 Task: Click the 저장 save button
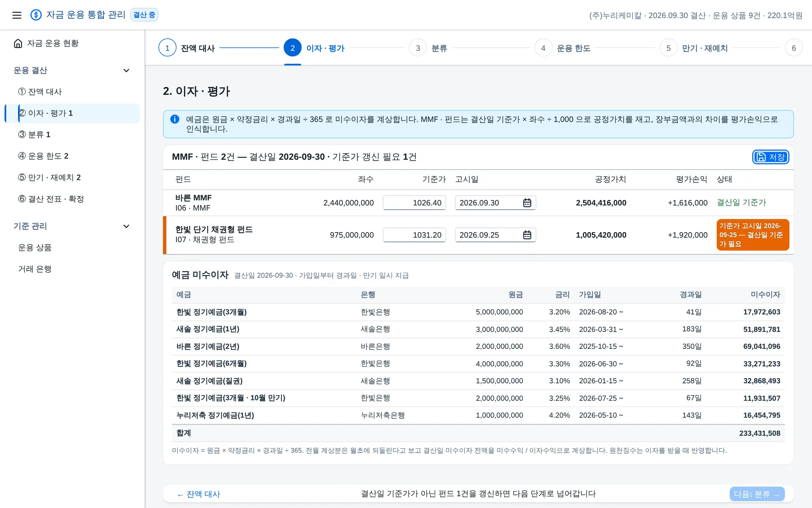pos(771,157)
